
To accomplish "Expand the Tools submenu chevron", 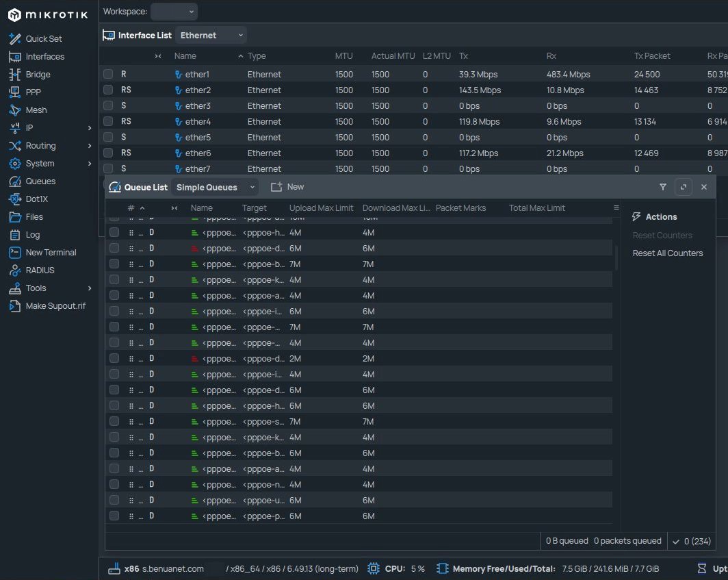I will [x=90, y=288].
